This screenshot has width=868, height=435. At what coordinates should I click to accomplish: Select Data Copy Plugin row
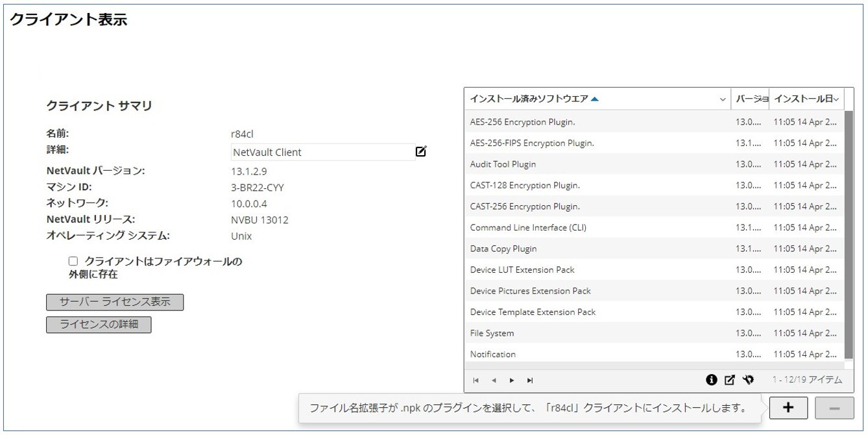pos(655,249)
